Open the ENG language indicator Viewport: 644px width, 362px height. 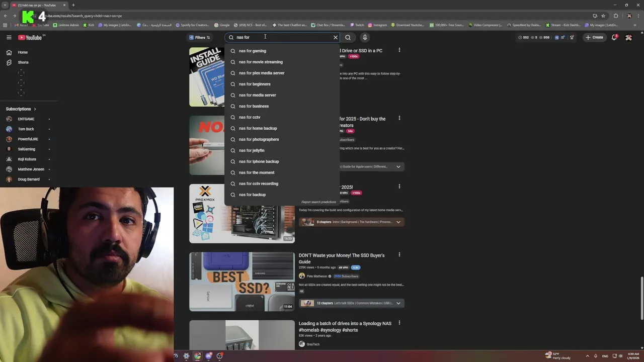tap(605, 356)
